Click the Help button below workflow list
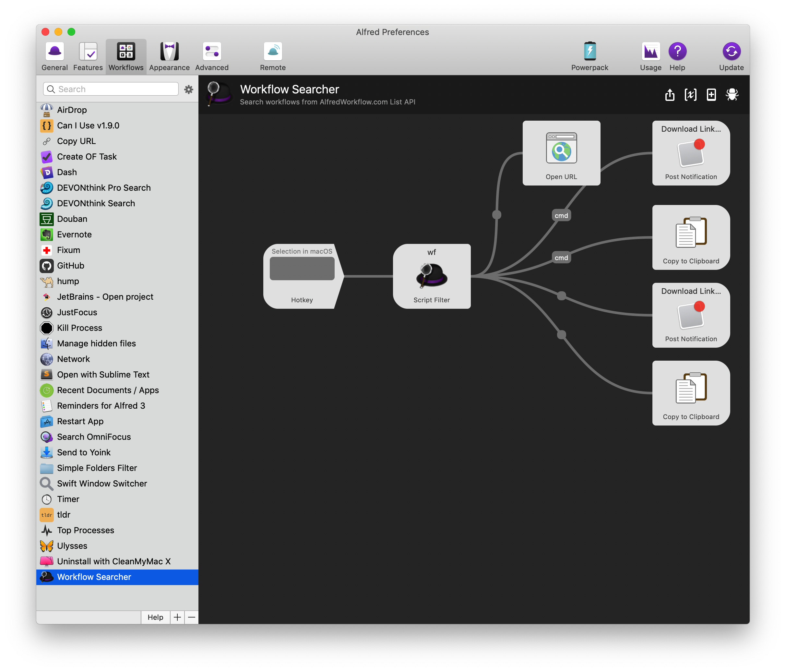 click(155, 617)
